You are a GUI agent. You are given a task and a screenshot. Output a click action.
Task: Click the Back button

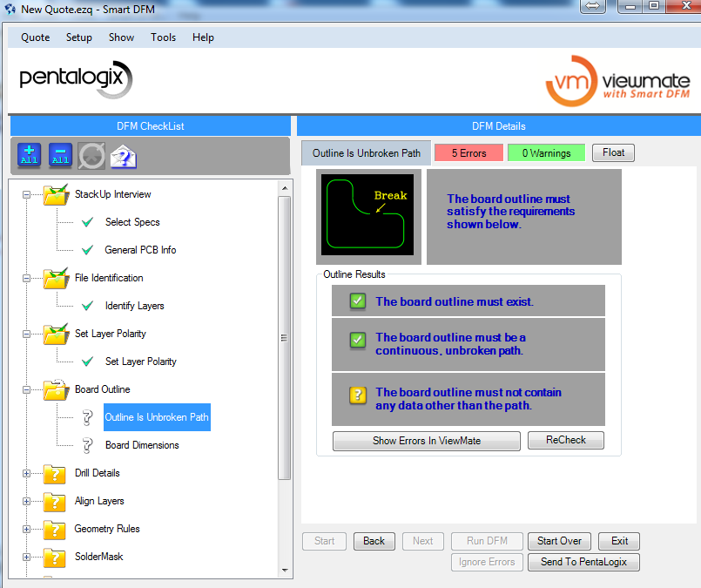coord(374,542)
